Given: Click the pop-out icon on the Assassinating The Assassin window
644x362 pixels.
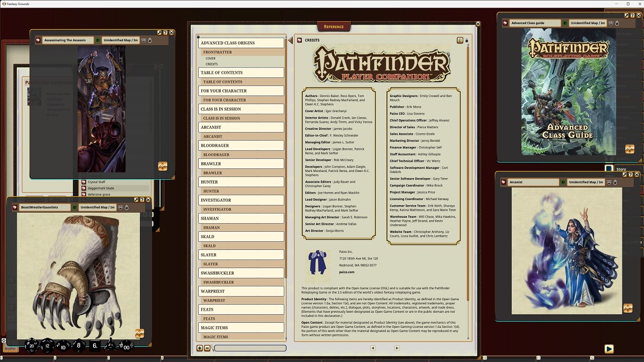Looking at the screenshot, I should click(x=159, y=33).
